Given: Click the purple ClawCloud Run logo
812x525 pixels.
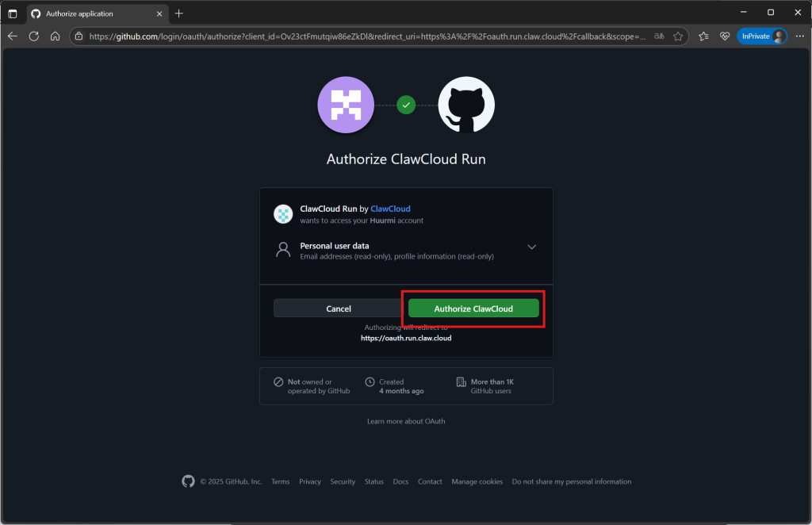Looking at the screenshot, I should pos(346,105).
